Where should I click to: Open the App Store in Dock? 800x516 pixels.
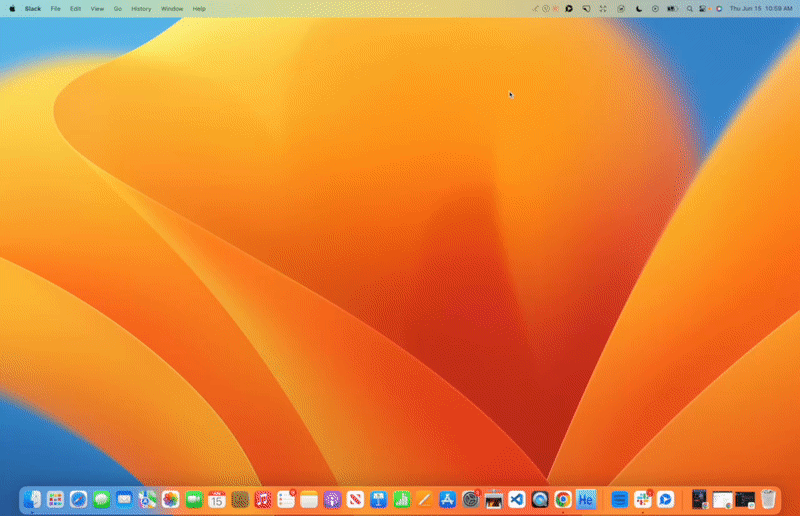pos(447,499)
